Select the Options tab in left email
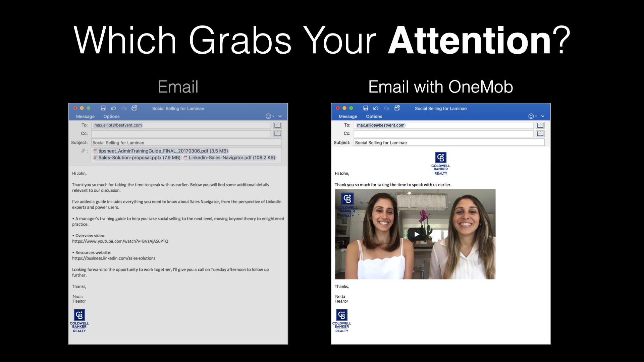The height and width of the screenshot is (362, 644). [111, 116]
